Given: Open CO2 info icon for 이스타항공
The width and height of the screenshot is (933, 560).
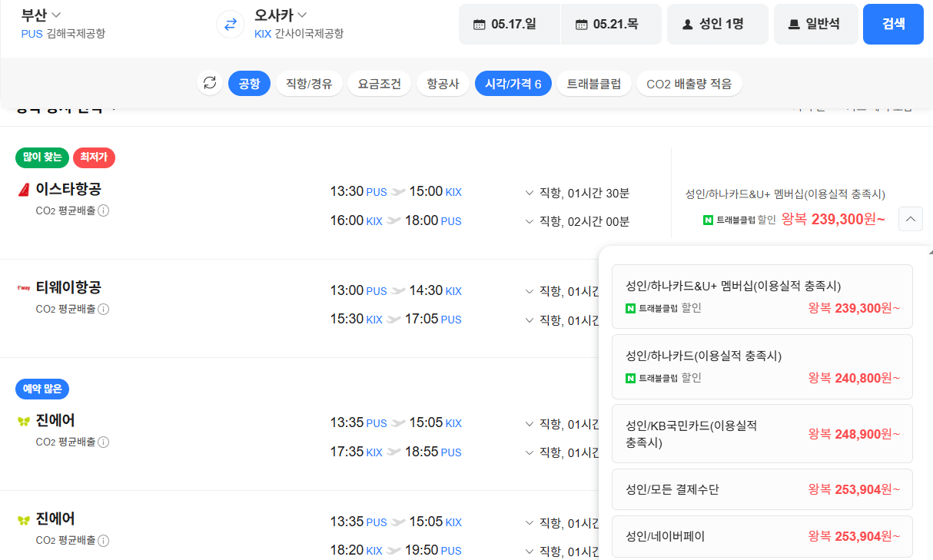Looking at the screenshot, I should tap(104, 210).
